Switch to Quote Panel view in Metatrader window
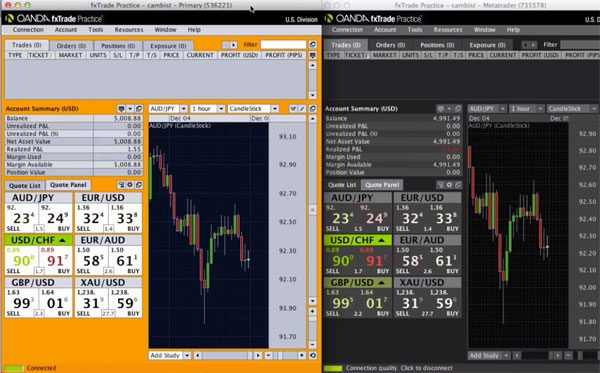Viewport: 600px width, 373px height. click(382, 185)
